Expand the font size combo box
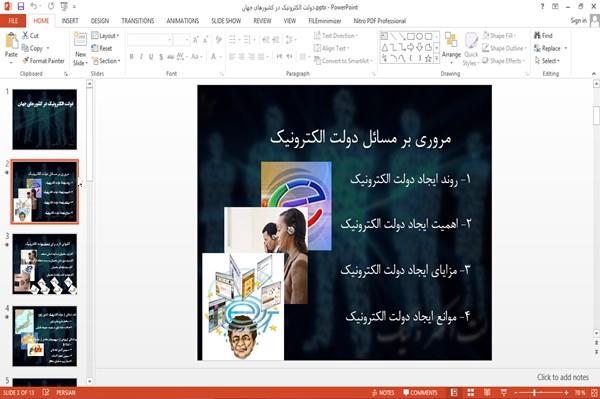Viewport: 600px width, 399px height. (x=187, y=39)
